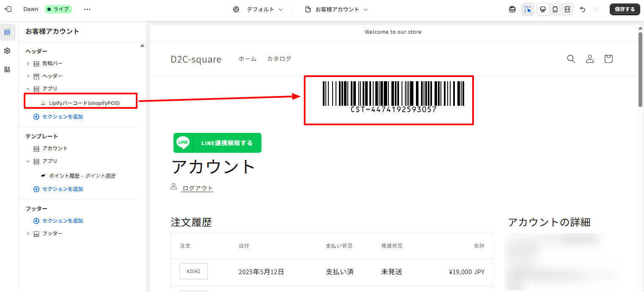Image resolution: width=644 pixels, height=292 pixels.
Task: Add section under フッター group
Action: (58, 221)
